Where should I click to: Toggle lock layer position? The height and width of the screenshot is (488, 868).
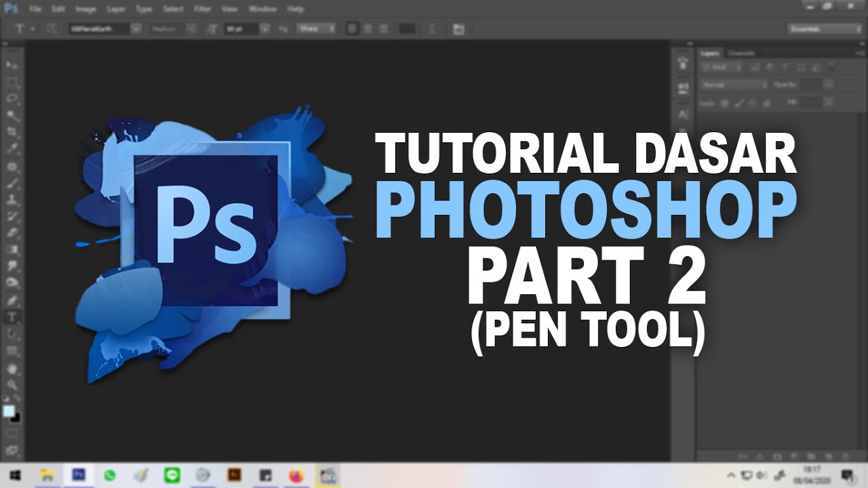click(x=753, y=104)
